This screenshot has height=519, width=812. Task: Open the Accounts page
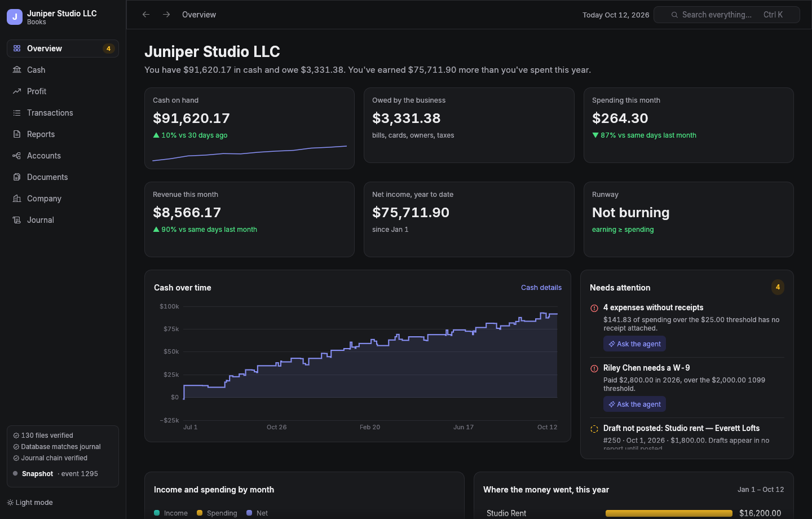pos(63,156)
